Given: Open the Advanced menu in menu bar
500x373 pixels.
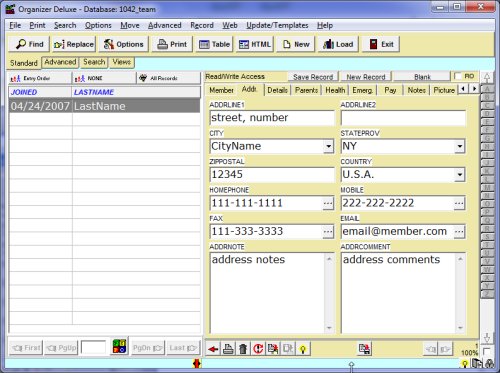Looking at the screenshot, I should [165, 25].
